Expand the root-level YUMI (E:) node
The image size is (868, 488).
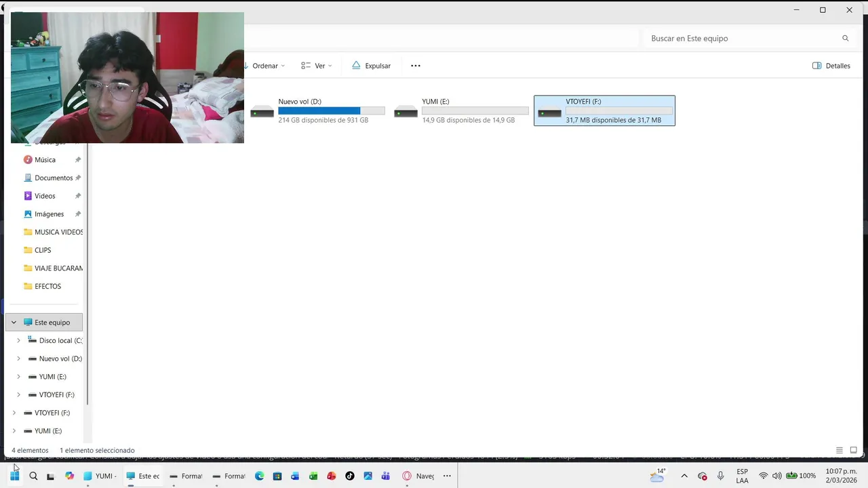coord(14,431)
